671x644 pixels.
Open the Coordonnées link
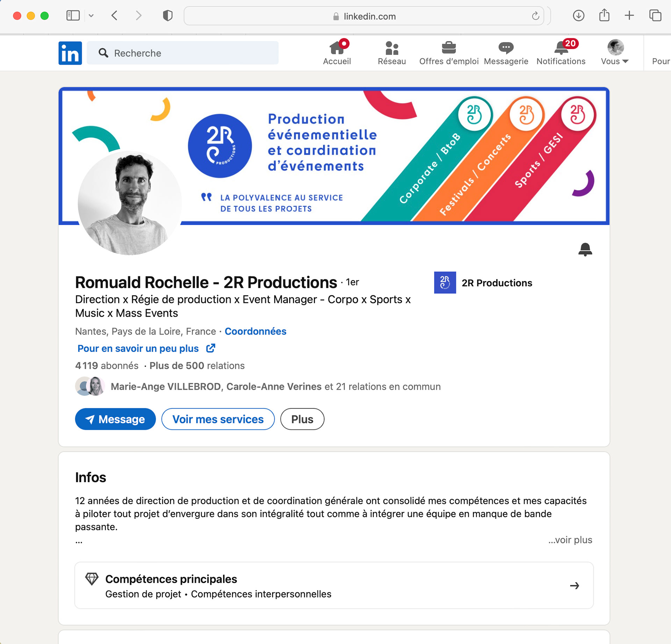(255, 331)
